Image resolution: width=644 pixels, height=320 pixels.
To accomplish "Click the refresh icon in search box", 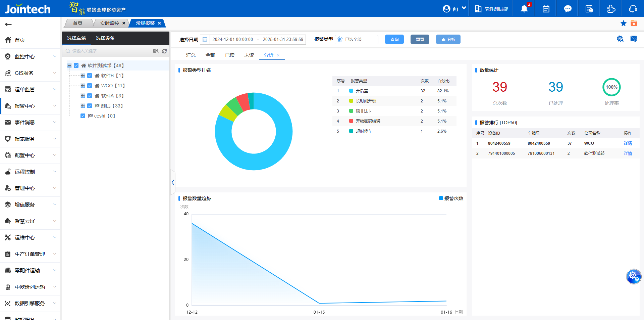I will click(x=164, y=51).
